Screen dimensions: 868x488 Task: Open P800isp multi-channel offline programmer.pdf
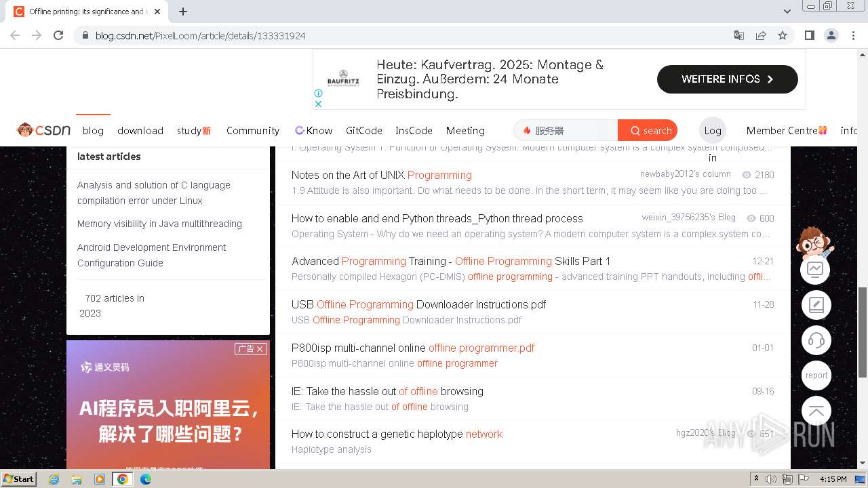(413, 348)
